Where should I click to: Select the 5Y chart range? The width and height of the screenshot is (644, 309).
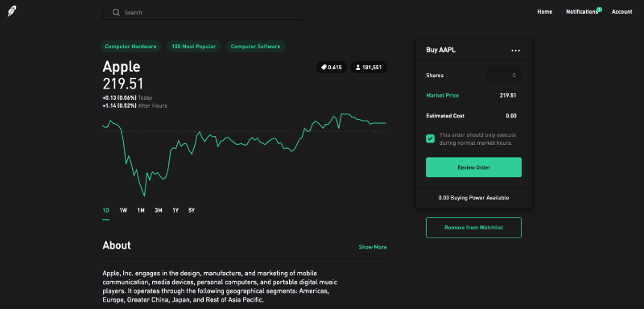192,211
